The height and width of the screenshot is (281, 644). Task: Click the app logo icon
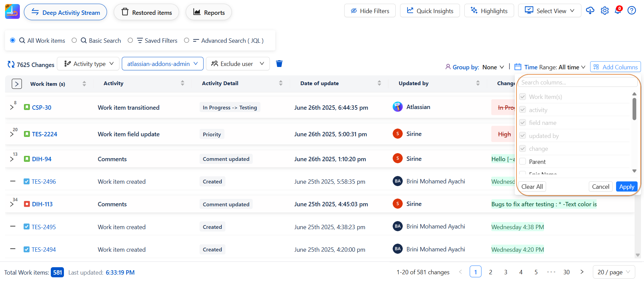[12, 12]
